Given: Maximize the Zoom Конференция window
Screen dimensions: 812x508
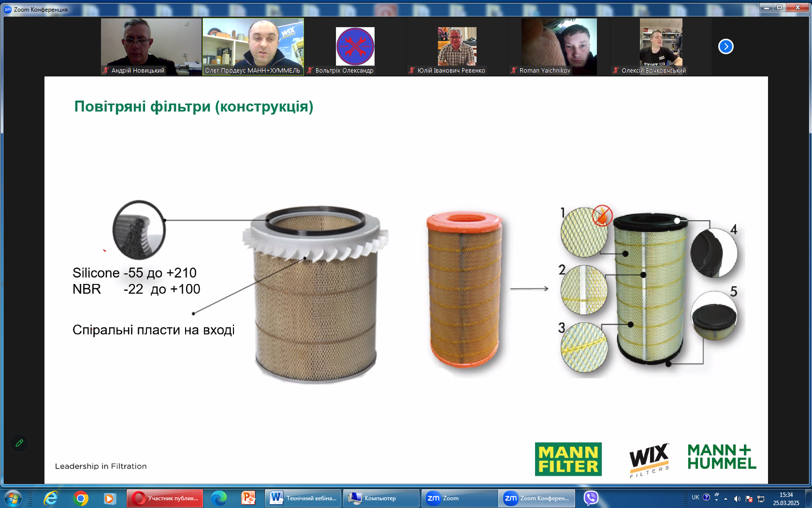Looking at the screenshot, I should [x=780, y=7].
